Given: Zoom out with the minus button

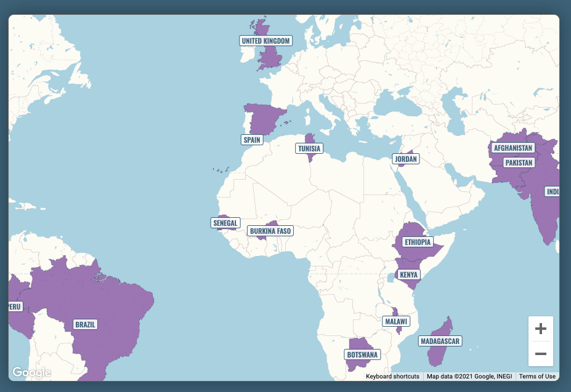Looking at the screenshot, I should click(540, 354).
